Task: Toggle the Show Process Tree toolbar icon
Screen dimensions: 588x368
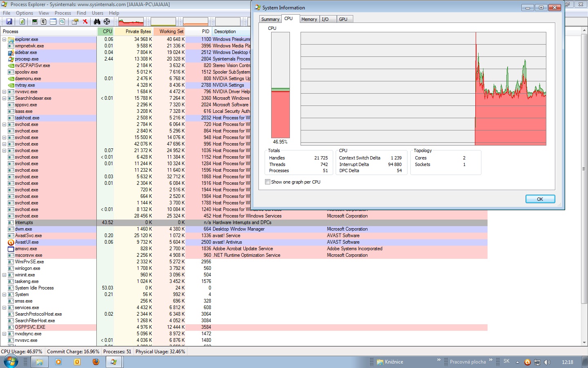Action: coord(44,22)
